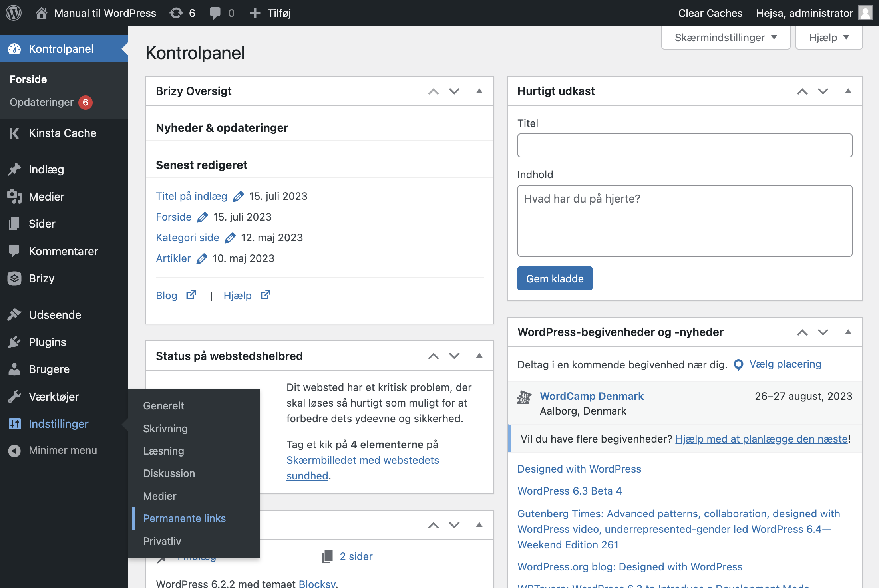Toggle the Status på webstedshelbred panel
Screen dimensions: 879x588
(x=479, y=356)
